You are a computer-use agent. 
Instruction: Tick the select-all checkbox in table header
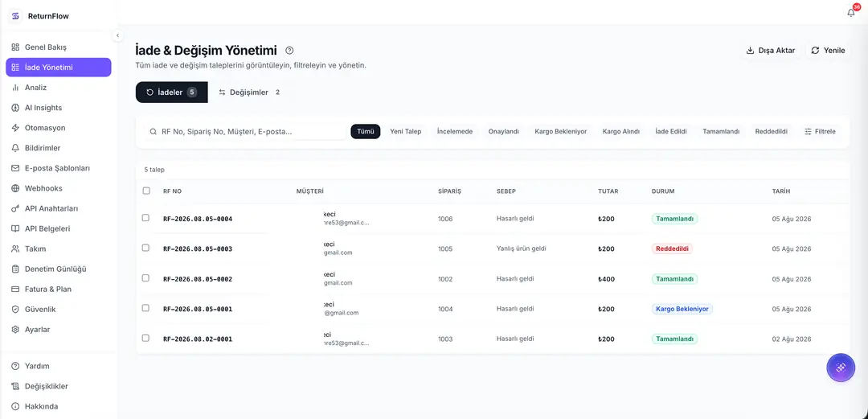pyautogui.click(x=146, y=191)
